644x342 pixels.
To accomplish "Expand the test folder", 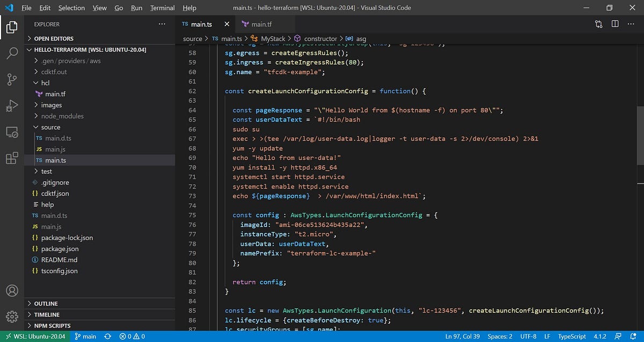I will (100, 172).
